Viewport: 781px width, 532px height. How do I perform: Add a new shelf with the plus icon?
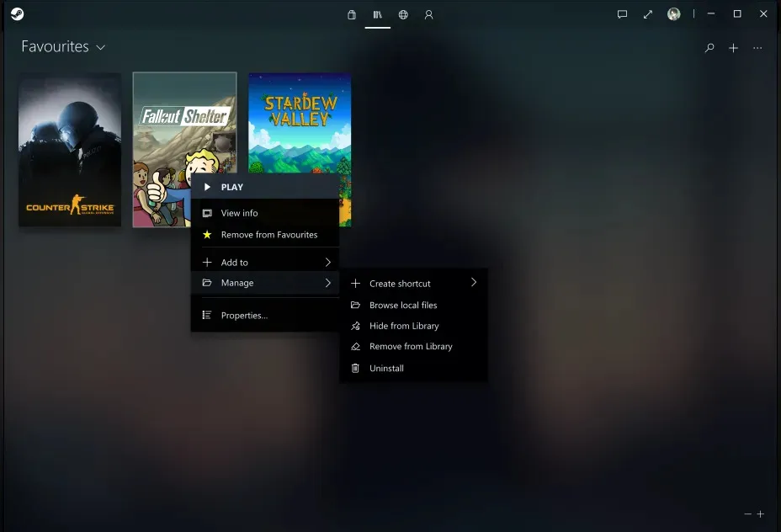(733, 48)
